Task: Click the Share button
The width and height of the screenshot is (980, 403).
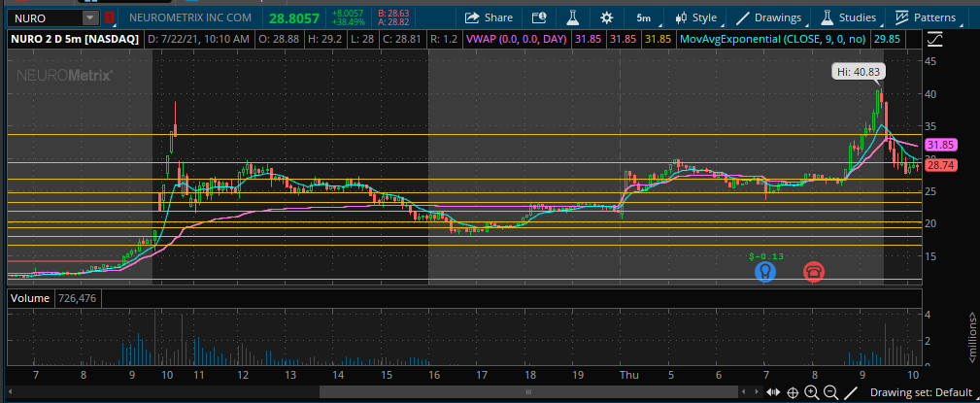Action: point(489,17)
